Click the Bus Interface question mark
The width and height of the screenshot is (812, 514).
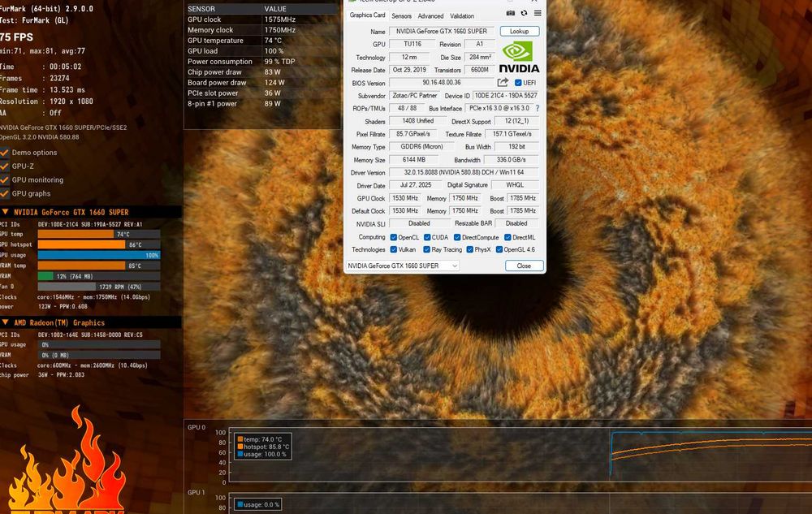point(538,108)
